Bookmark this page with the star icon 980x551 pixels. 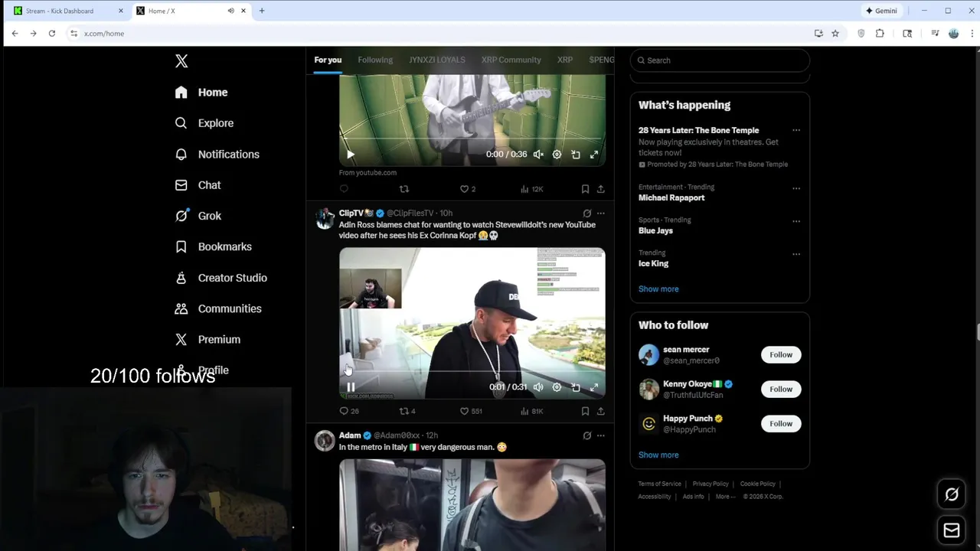pos(835,34)
